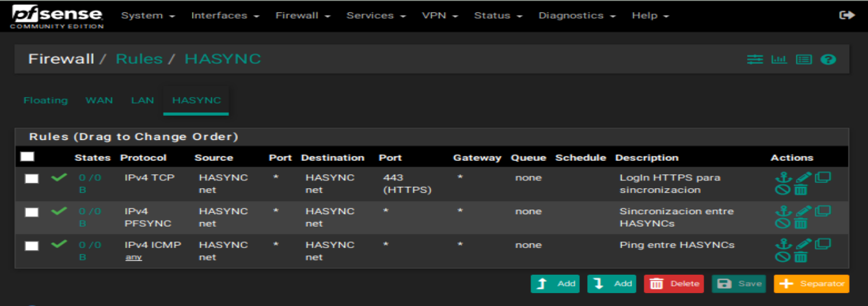Expand the Services dropdown menu

pos(376,16)
